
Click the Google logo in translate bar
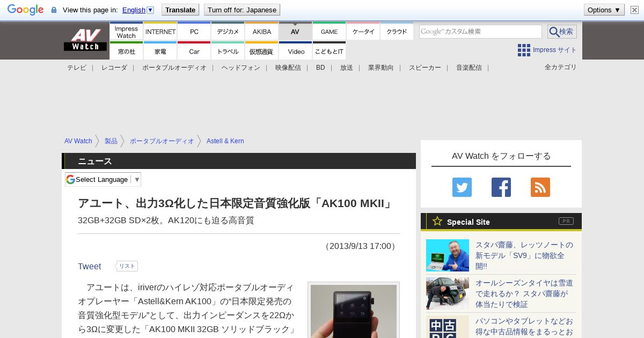pos(25,10)
